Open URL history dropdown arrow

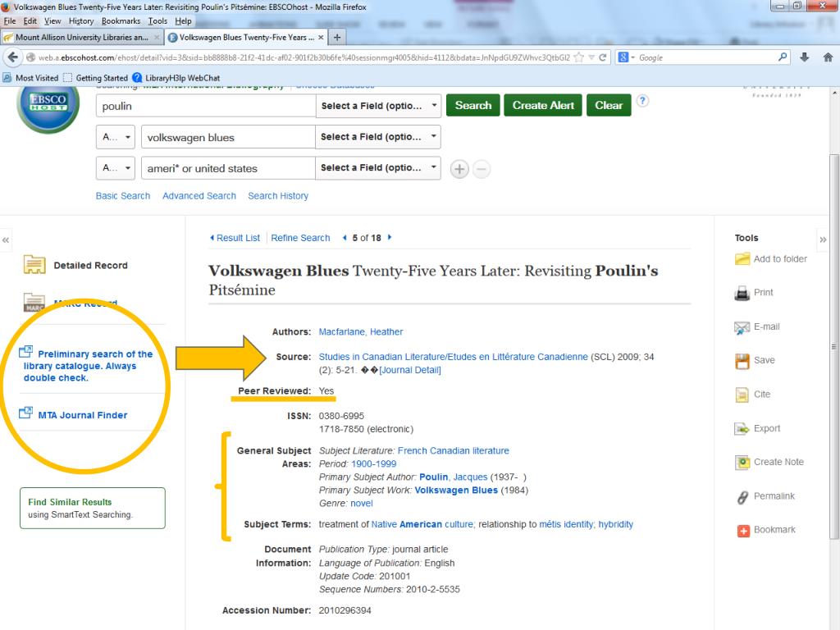pyautogui.click(x=591, y=57)
